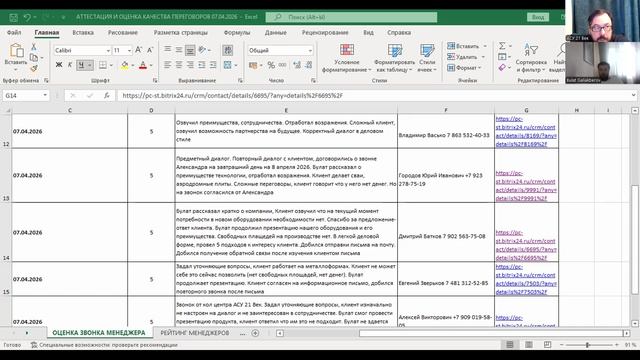Image resolution: width=640 pixels, height=360 pixels.
Task: Increase font size with the large A icon
Action: tap(138, 50)
